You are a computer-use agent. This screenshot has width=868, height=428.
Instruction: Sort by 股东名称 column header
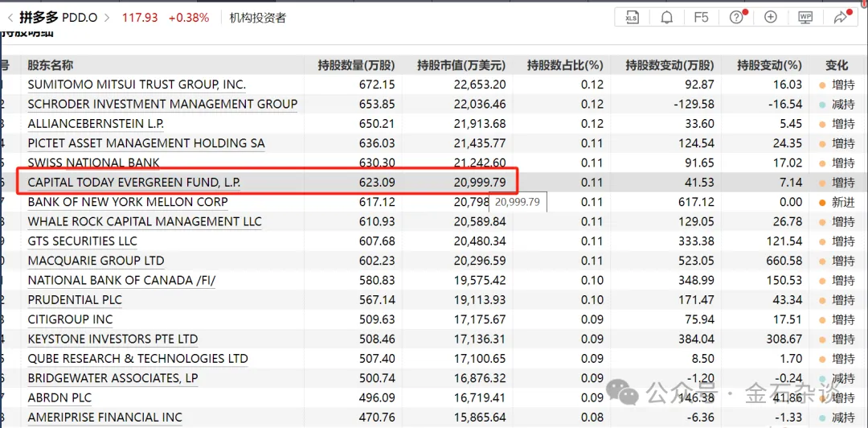coord(51,65)
